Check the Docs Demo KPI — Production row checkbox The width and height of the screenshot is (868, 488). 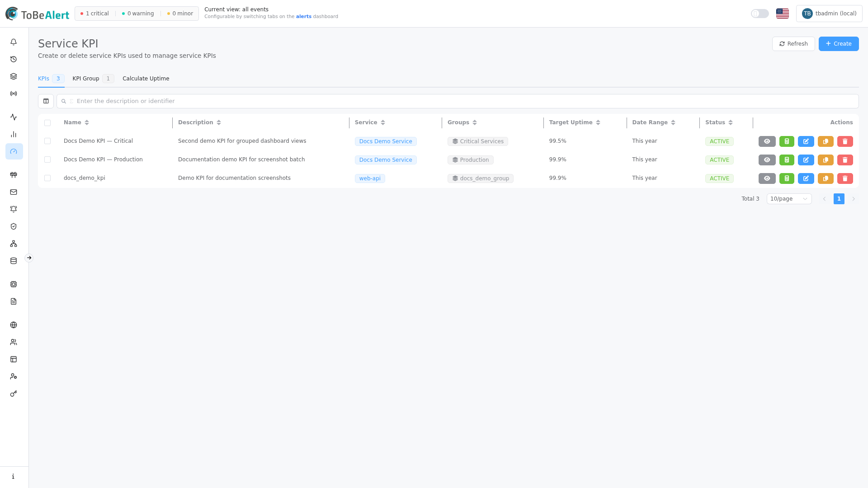[x=47, y=160]
